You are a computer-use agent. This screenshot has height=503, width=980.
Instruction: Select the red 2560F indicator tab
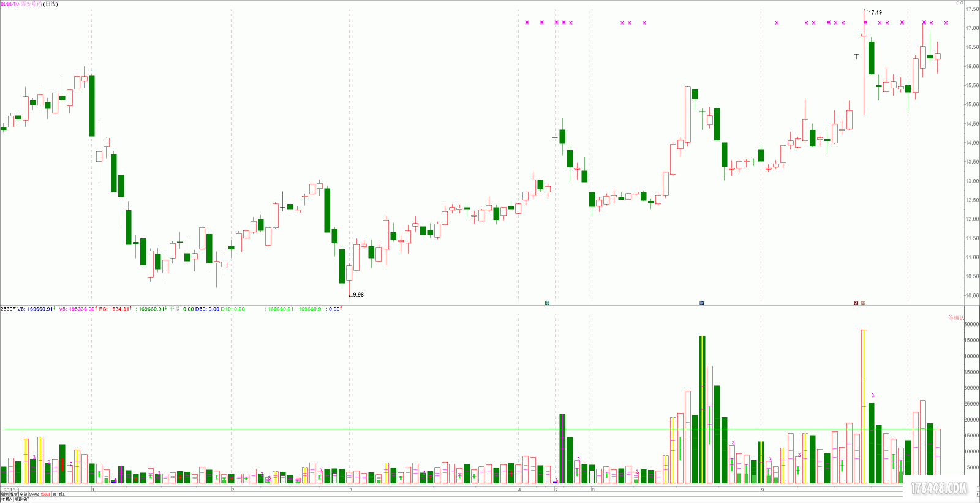point(46,494)
